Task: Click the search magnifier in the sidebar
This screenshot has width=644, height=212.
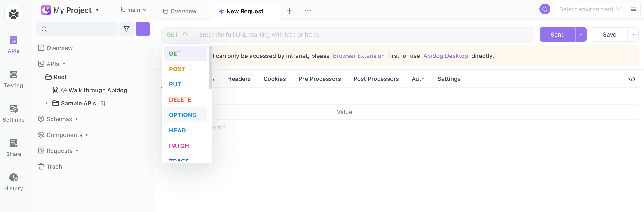Action: point(44,29)
